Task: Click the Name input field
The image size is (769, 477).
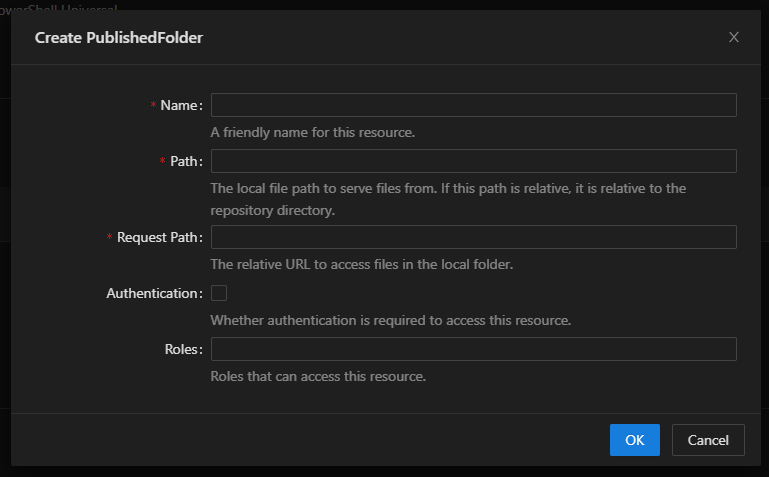Action: point(473,105)
